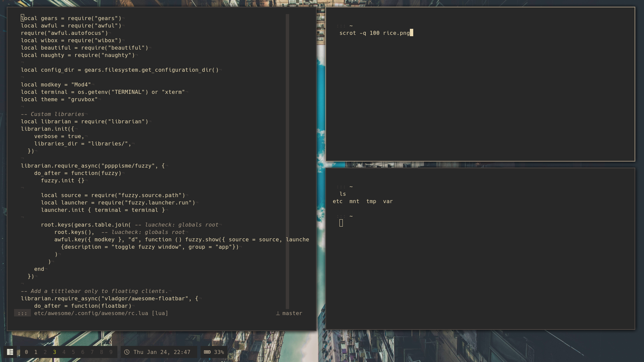Click the libraries_dir = "libraries/" line
Screen dimensions: 644x362
point(83,143)
